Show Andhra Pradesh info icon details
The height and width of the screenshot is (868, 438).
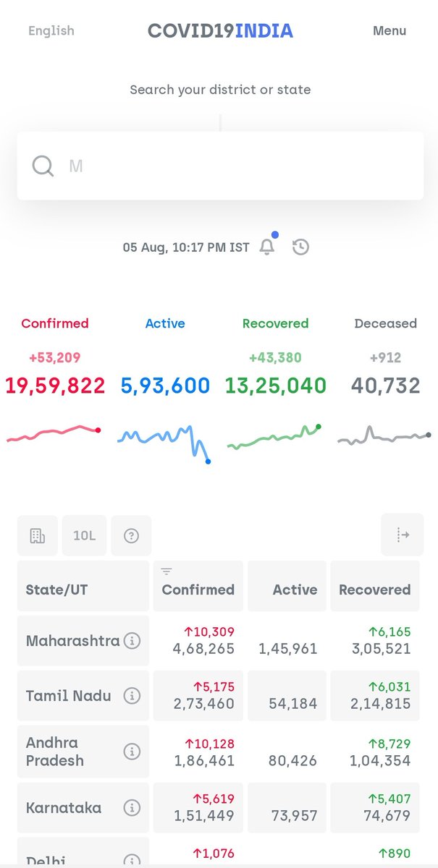(x=132, y=752)
